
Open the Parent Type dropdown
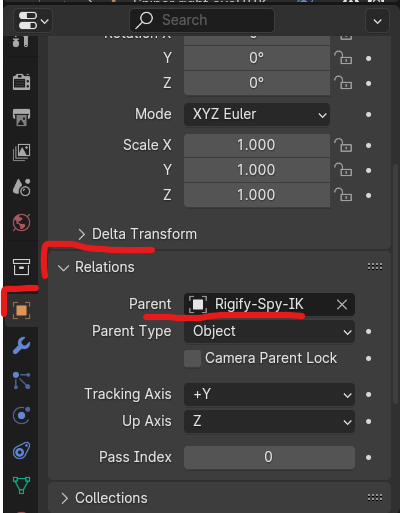[x=269, y=331]
